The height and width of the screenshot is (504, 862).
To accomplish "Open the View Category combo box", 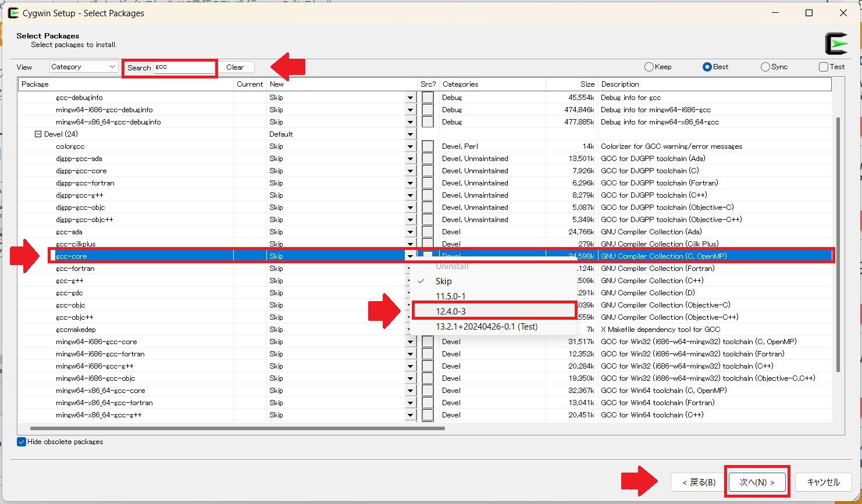I will 84,67.
